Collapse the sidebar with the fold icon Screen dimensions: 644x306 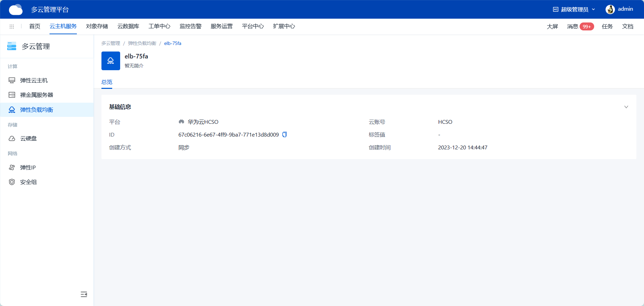coord(84,294)
